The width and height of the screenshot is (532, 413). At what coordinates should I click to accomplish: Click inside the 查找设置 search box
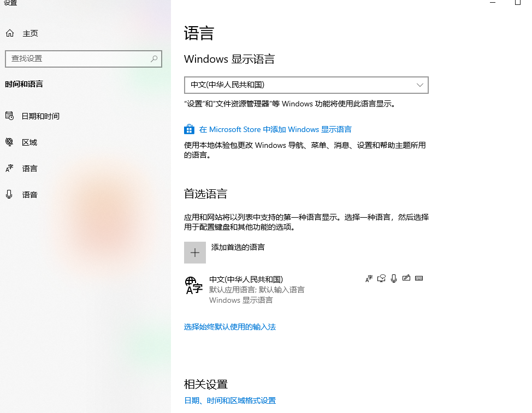pyautogui.click(x=76, y=59)
